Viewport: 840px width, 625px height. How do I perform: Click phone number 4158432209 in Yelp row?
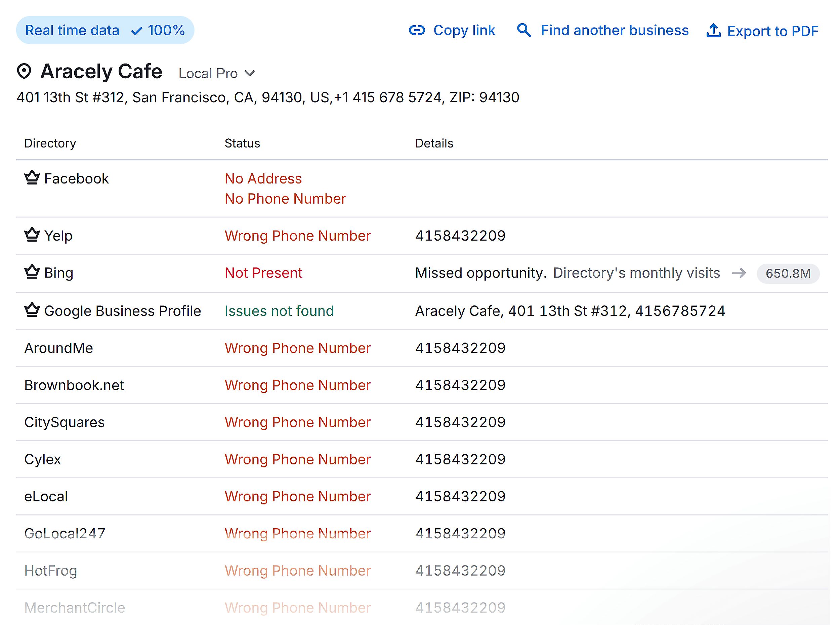coord(460,236)
